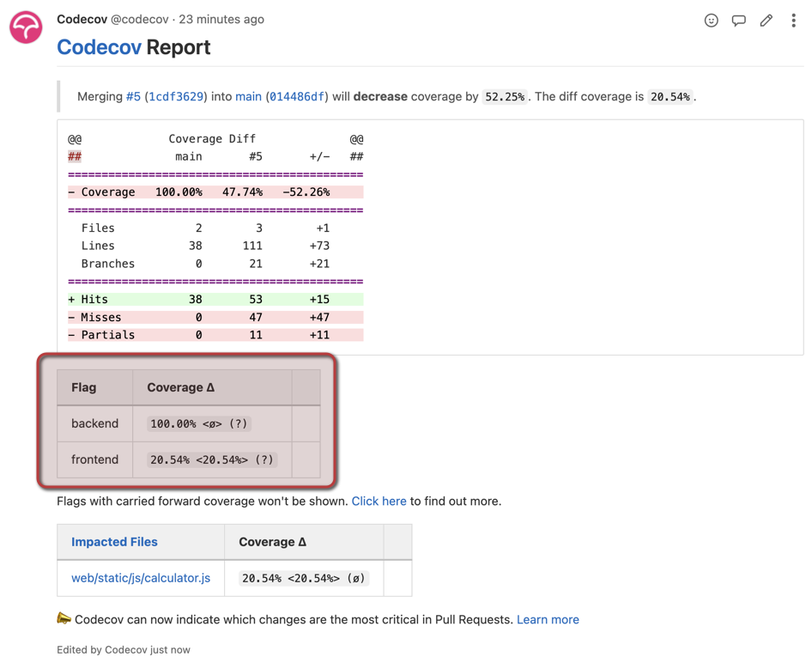This screenshot has height=669, width=812.
Task: Click the backend 100.00% coverage value
Action: point(199,424)
